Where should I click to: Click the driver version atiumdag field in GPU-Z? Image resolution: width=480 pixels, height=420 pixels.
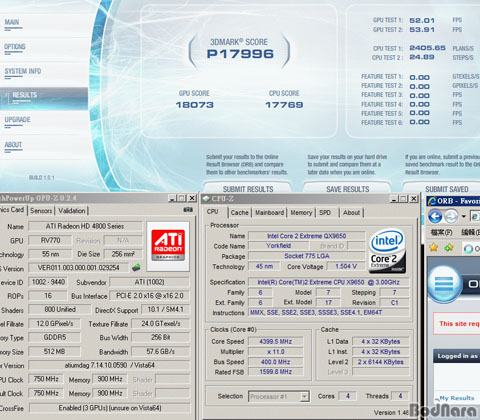point(110,365)
